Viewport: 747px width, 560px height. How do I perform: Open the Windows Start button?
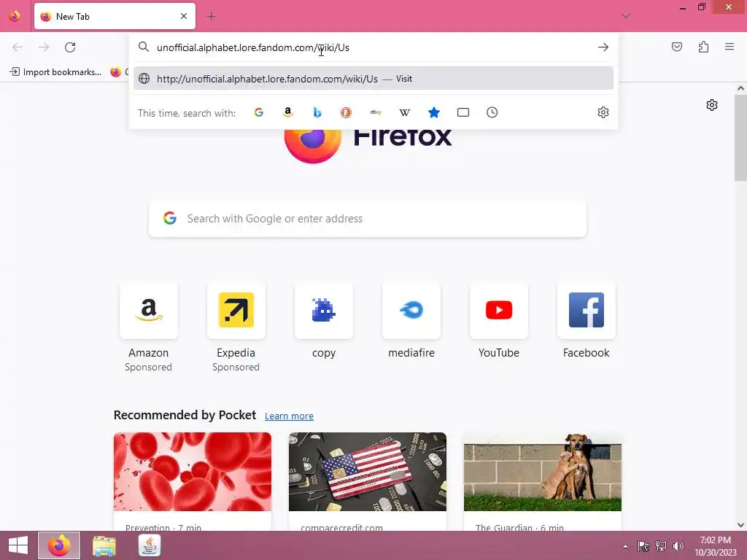click(x=18, y=545)
